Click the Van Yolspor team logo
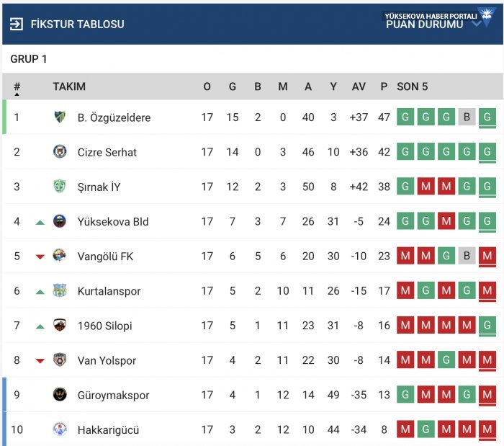This screenshot has width=504, height=446. click(x=60, y=360)
